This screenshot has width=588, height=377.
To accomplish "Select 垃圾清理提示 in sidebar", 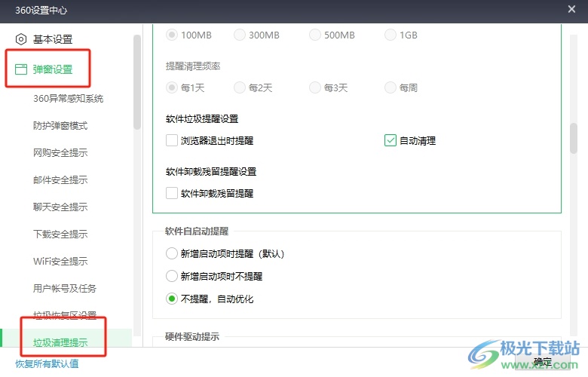I will pos(60,342).
